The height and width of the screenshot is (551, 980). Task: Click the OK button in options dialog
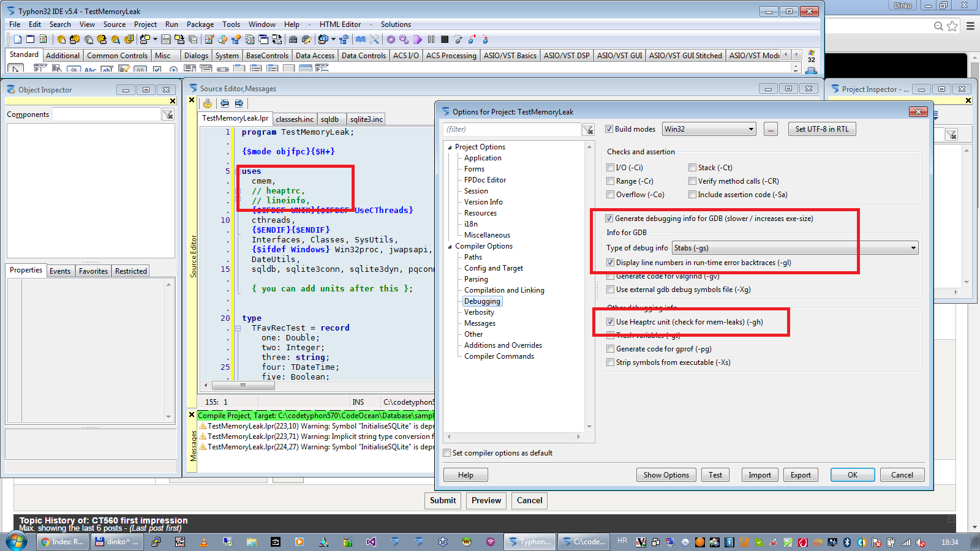(x=853, y=474)
